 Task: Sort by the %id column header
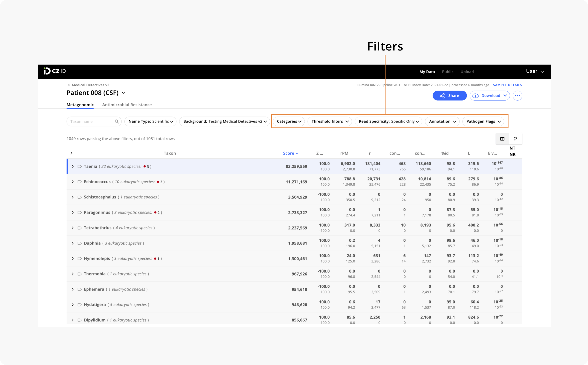point(445,153)
